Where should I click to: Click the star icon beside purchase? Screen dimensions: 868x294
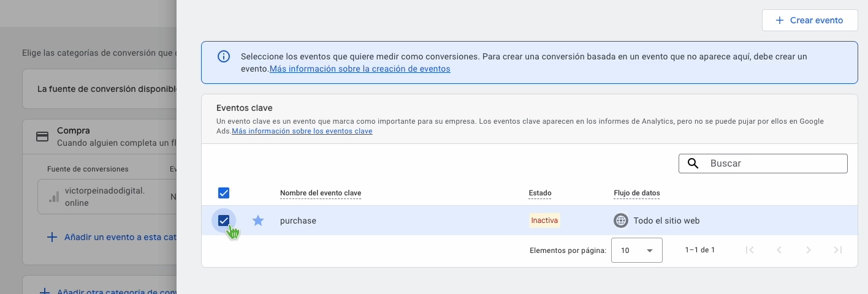click(x=258, y=221)
